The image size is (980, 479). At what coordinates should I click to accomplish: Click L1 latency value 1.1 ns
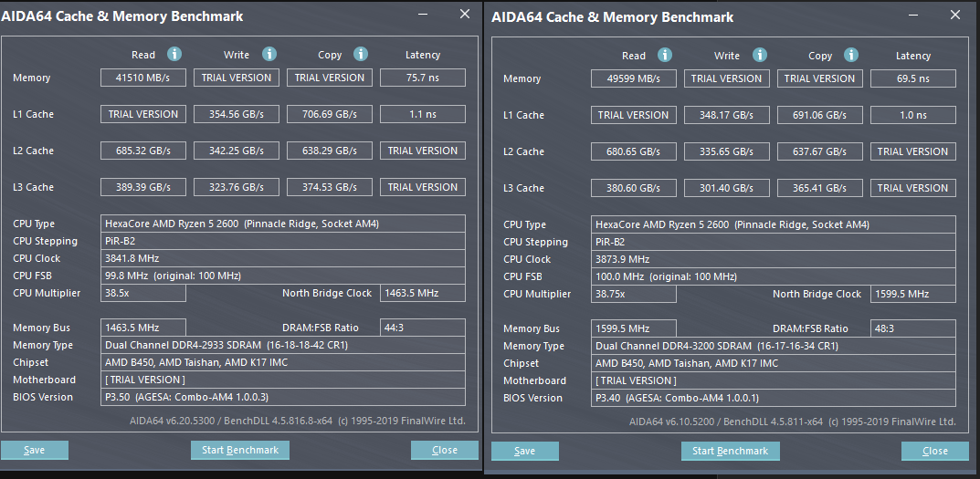click(x=423, y=114)
